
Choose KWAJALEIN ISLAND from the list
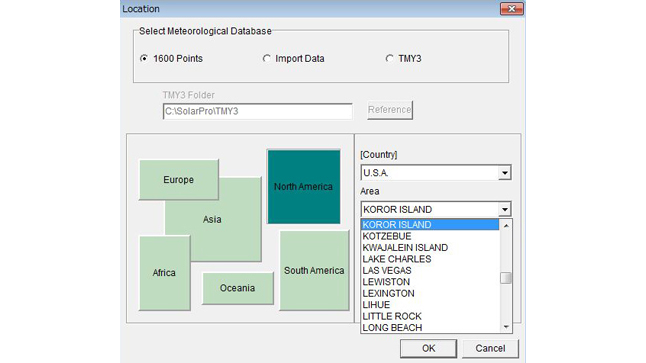(430, 248)
